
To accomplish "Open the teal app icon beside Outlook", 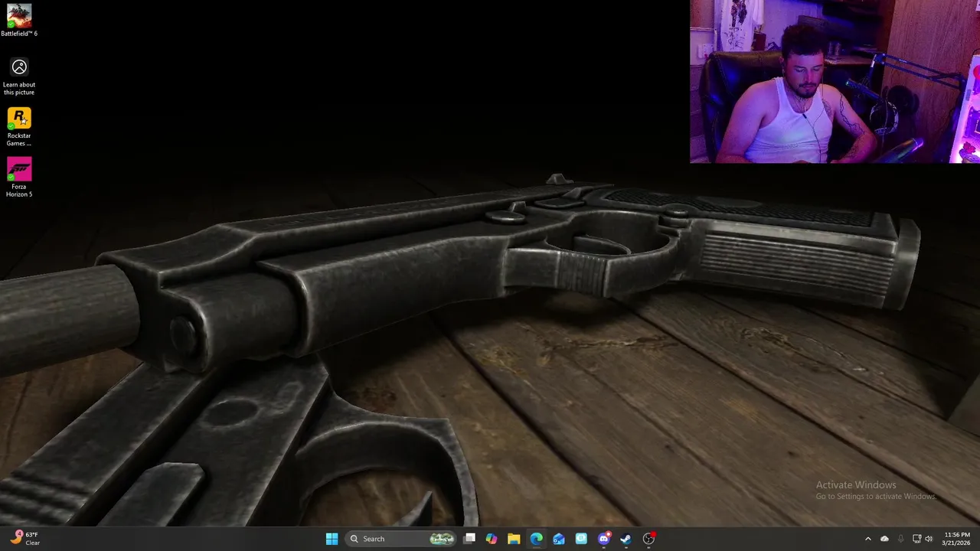I will [x=581, y=539].
